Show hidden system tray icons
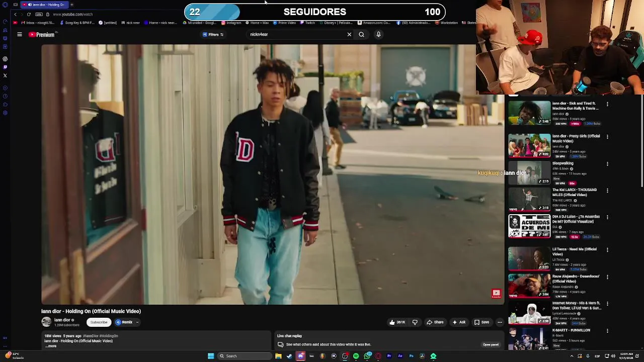Image resolution: width=644 pixels, height=362 pixels. tap(572, 356)
